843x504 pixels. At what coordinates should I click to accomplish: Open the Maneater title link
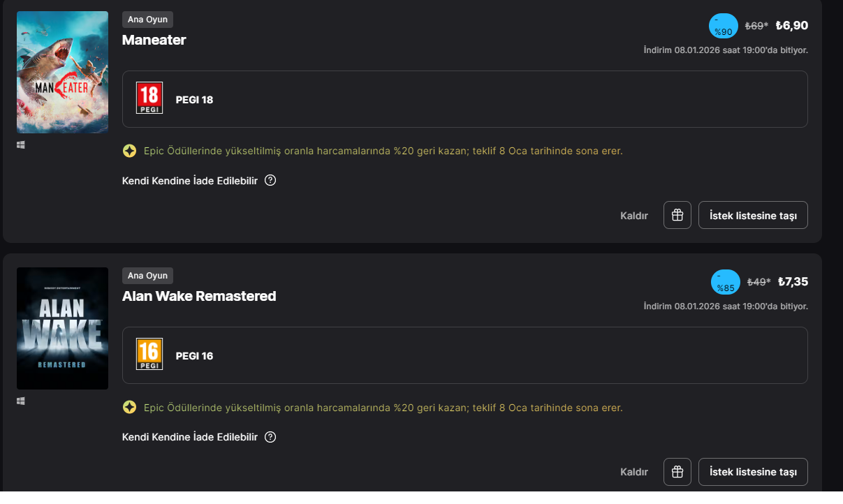(x=154, y=40)
